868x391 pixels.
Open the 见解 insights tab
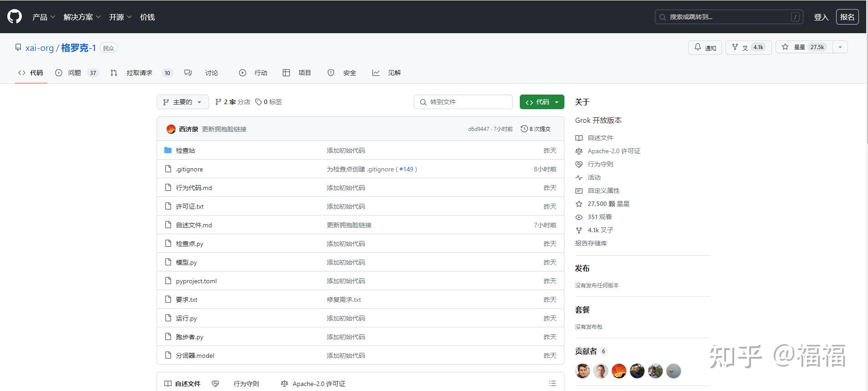pos(386,73)
